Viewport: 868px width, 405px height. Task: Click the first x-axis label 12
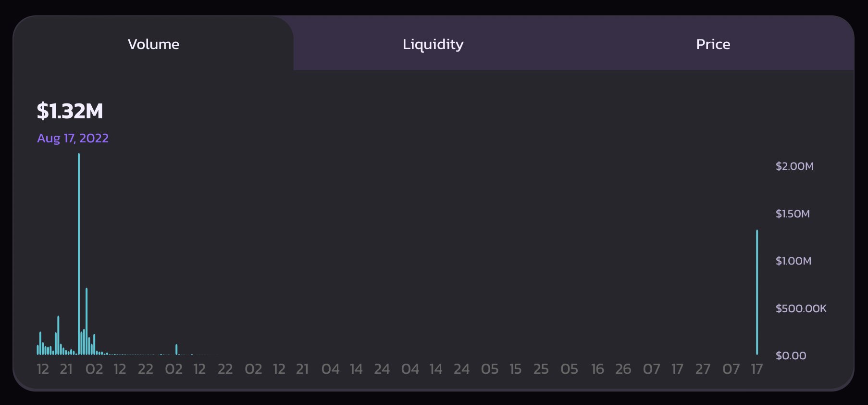pos(43,369)
